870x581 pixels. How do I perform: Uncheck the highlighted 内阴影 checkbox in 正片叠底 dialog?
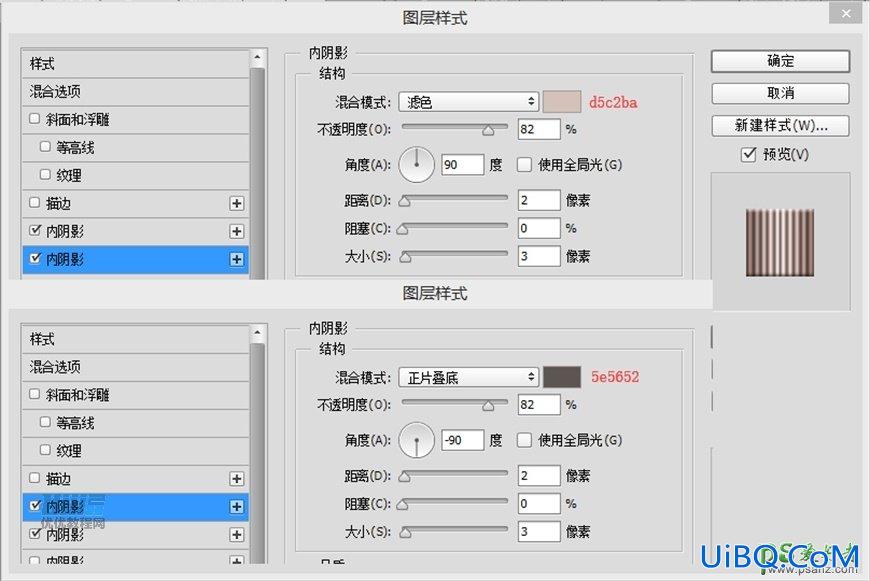(36, 506)
